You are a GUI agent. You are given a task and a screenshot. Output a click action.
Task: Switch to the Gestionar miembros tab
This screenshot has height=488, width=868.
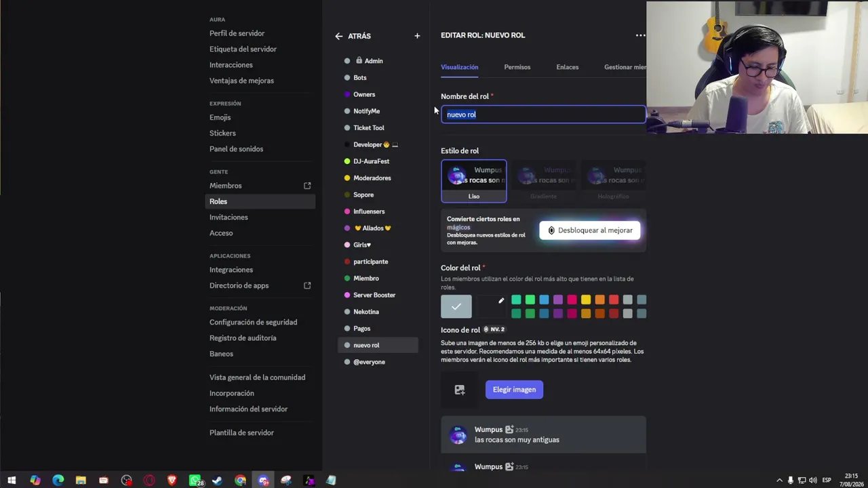(x=625, y=67)
